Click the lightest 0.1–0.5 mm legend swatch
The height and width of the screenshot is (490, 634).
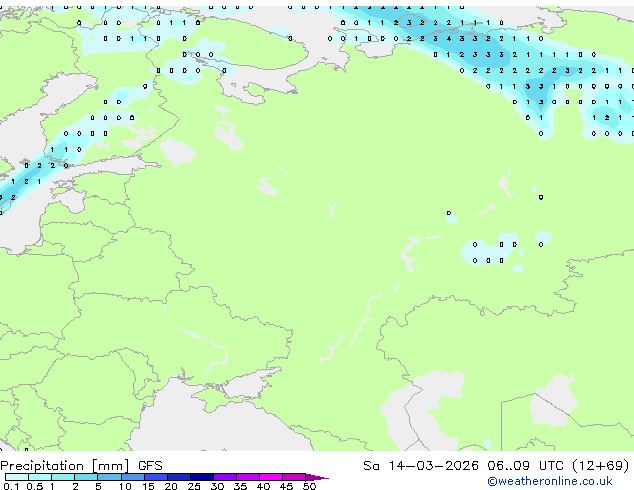point(17,477)
